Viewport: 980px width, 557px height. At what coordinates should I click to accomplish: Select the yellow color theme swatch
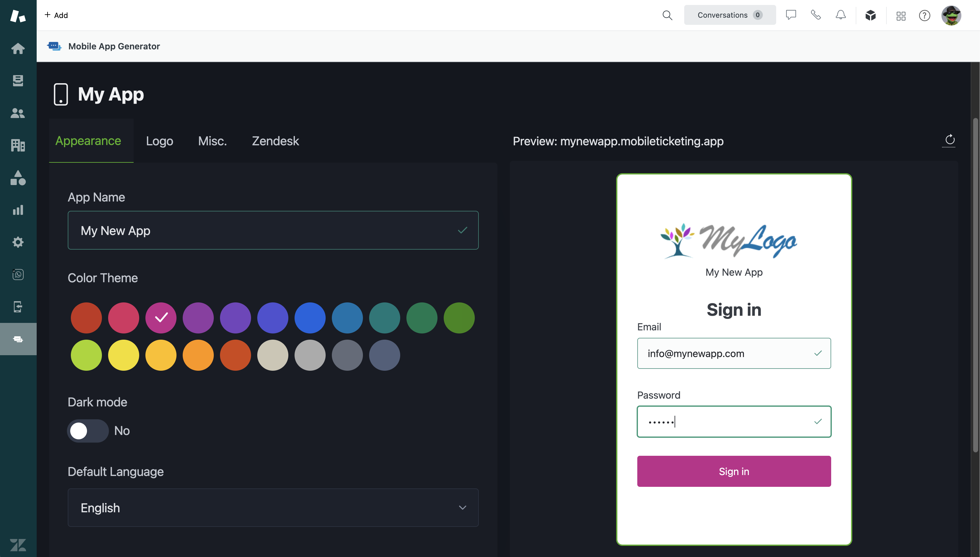click(124, 355)
